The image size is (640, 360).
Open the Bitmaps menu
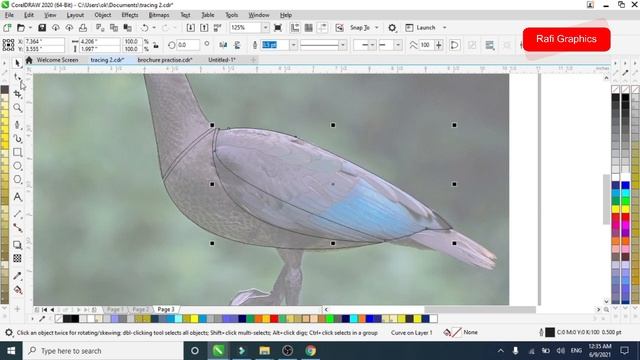pyautogui.click(x=159, y=15)
